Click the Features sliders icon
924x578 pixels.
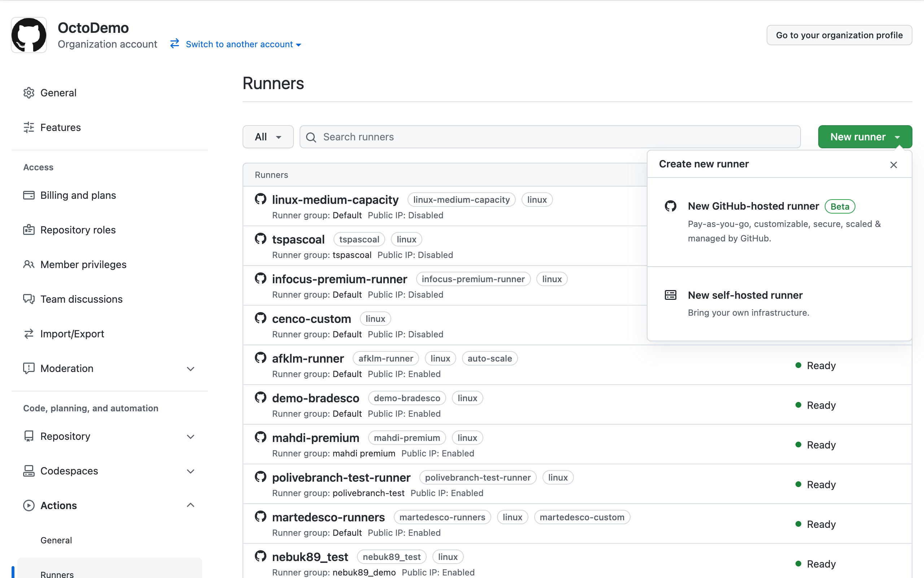pyautogui.click(x=29, y=127)
